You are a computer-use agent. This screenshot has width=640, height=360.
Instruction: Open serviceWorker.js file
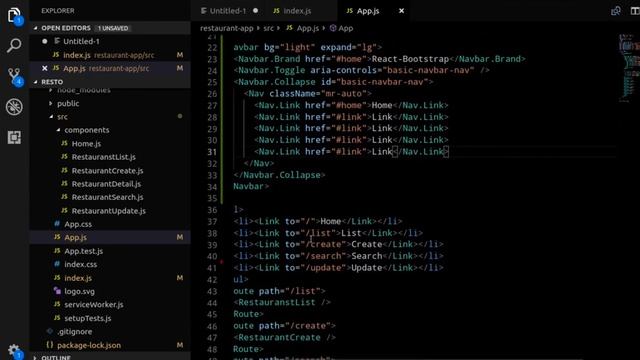coord(93,304)
